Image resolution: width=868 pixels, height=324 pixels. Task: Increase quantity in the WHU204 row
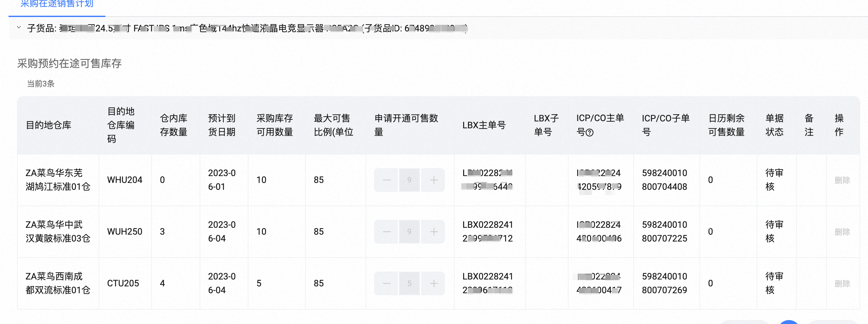pos(434,180)
